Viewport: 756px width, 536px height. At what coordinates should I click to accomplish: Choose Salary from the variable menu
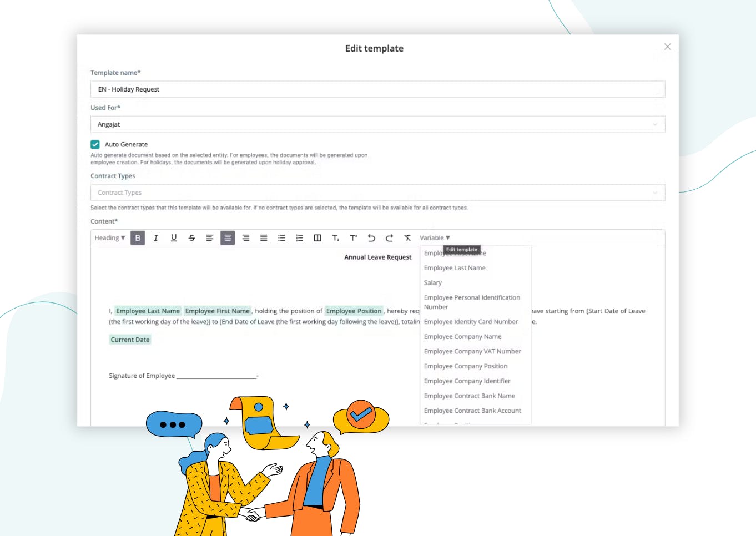pos(432,282)
